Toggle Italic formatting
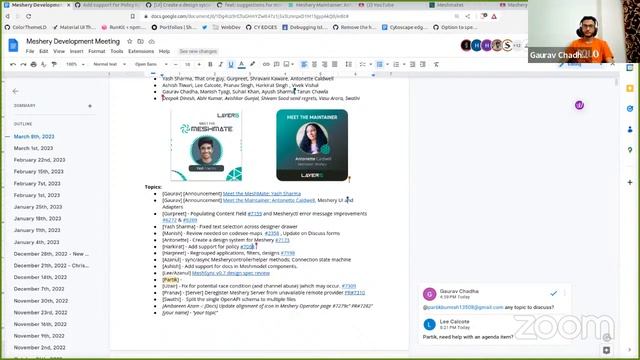The height and width of the screenshot is (360, 640). 220,64
